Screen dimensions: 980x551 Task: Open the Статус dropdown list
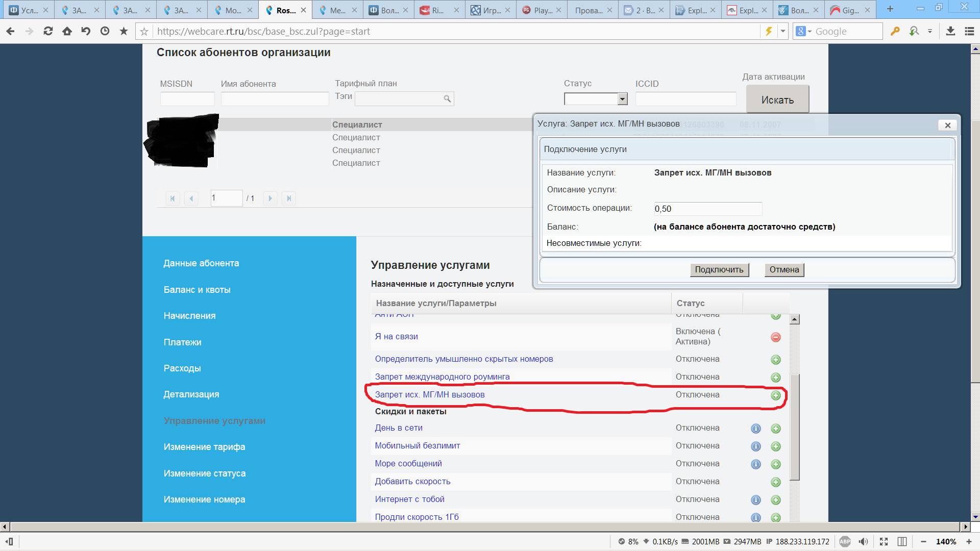pos(622,99)
